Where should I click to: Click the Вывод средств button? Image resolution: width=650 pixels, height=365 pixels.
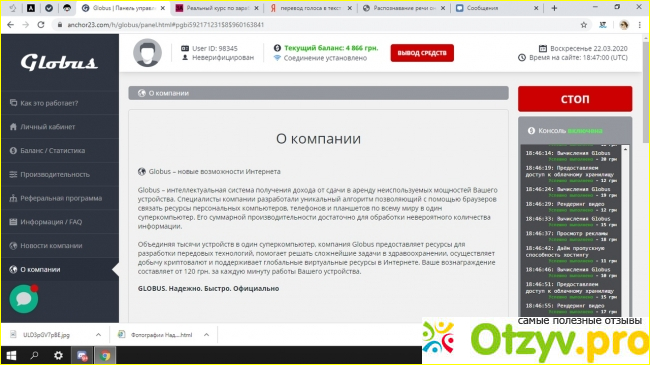[x=422, y=53]
